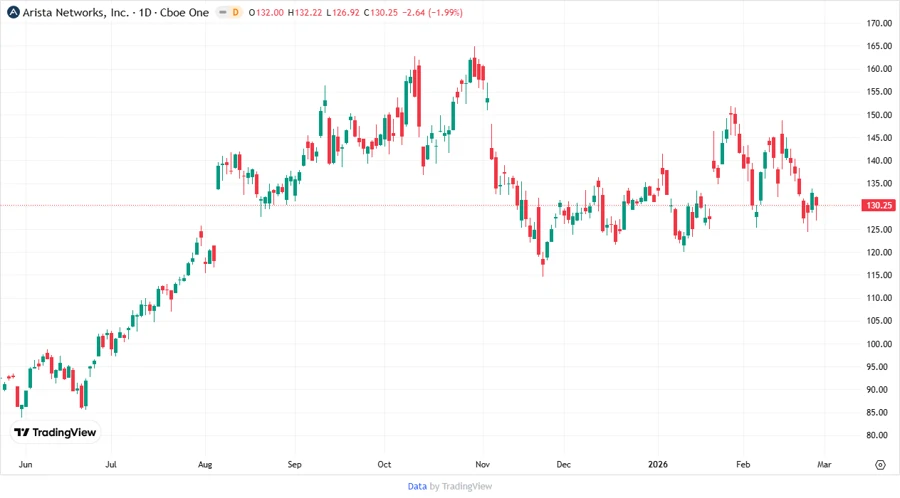Click the Dec label on time axis

tap(564, 464)
